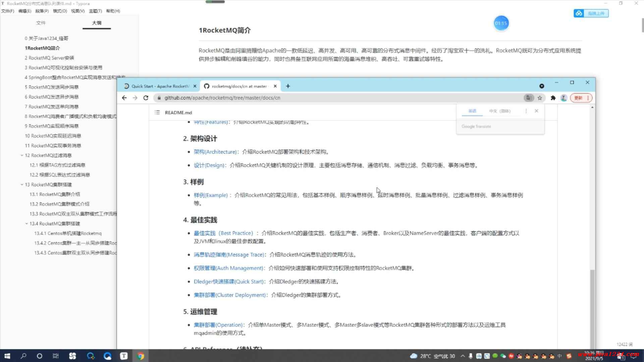Open translate popup options menu
Viewport: 644px width, 362px height.
click(526, 111)
